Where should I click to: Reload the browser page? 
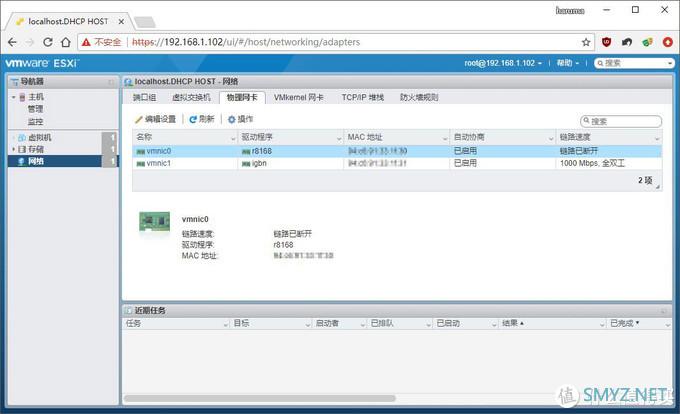[48, 42]
